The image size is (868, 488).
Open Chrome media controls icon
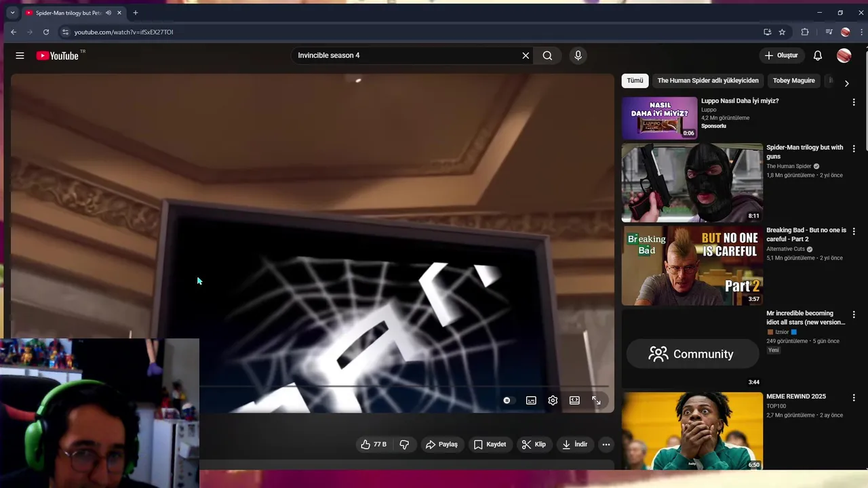[x=829, y=32]
